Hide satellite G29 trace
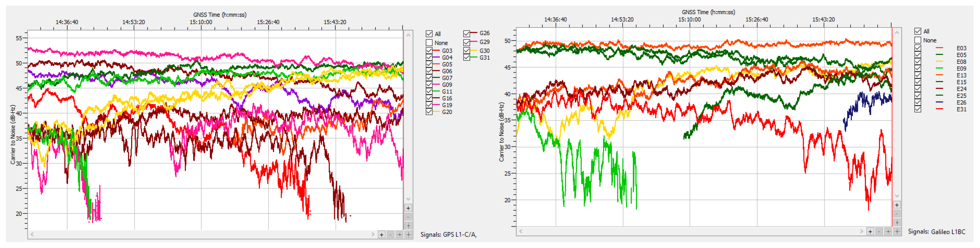This screenshot has width=980, height=248. (467, 42)
